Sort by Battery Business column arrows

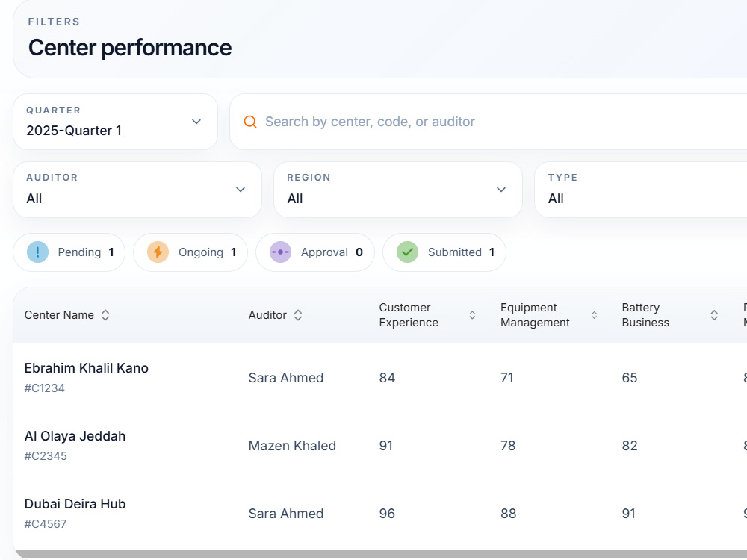(714, 315)
